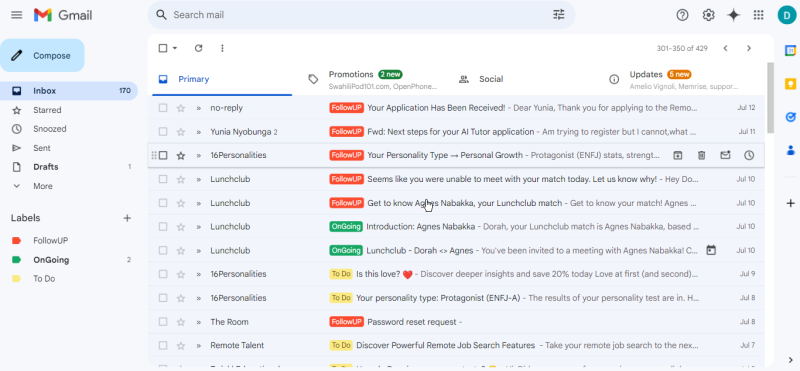Open Google apps grid
800x371 pixels.
click(759, 15)
